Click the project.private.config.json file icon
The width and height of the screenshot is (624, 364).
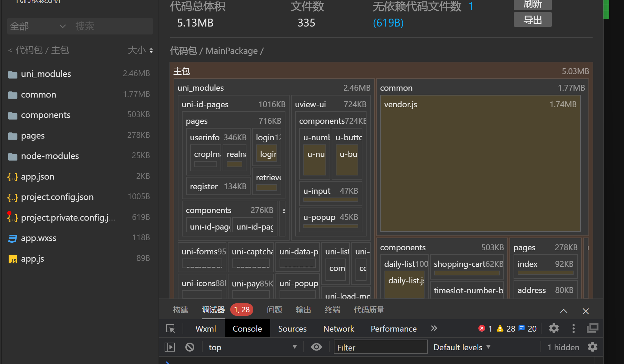click(x=13, y=218)
